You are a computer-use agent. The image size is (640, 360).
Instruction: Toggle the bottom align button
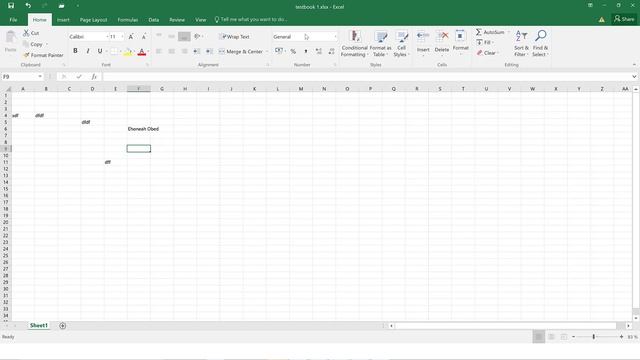click(184, 36)
